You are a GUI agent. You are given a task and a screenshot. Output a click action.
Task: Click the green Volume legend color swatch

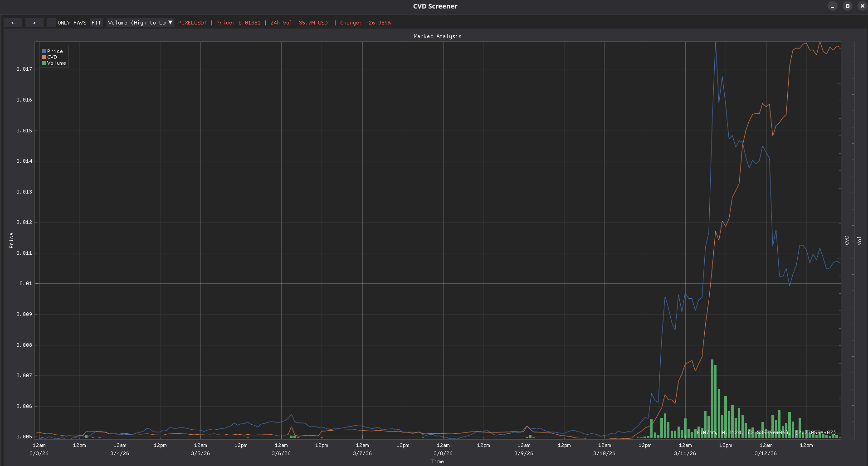[x=44, y=63]
